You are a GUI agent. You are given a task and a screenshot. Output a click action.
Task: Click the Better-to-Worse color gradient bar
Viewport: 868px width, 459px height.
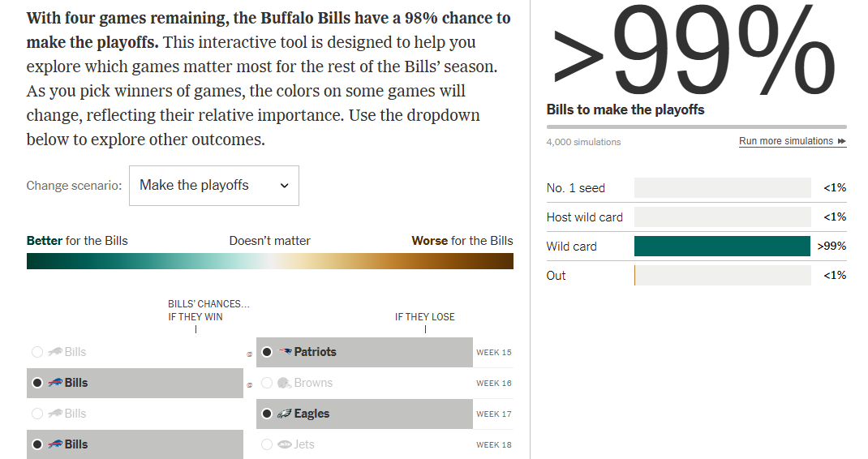click(269, 260)
